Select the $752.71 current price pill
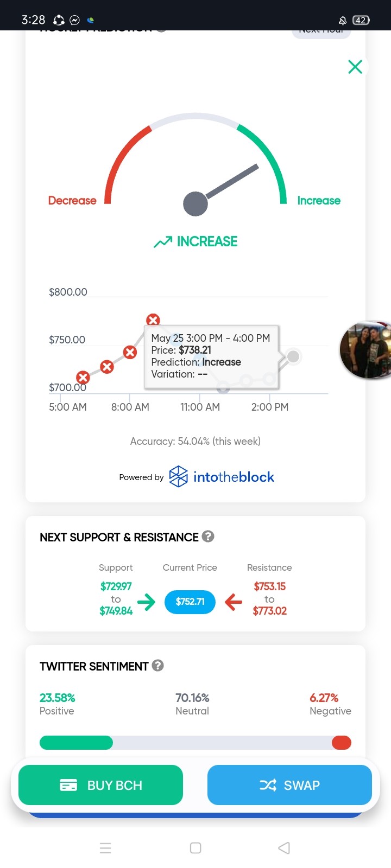Viewport: 391px width, 868px height. (190, 602)
